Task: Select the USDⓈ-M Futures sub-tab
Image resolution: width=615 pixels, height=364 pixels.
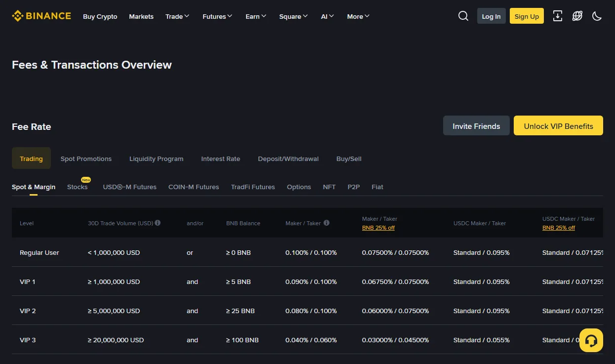Action: (130, 187)
